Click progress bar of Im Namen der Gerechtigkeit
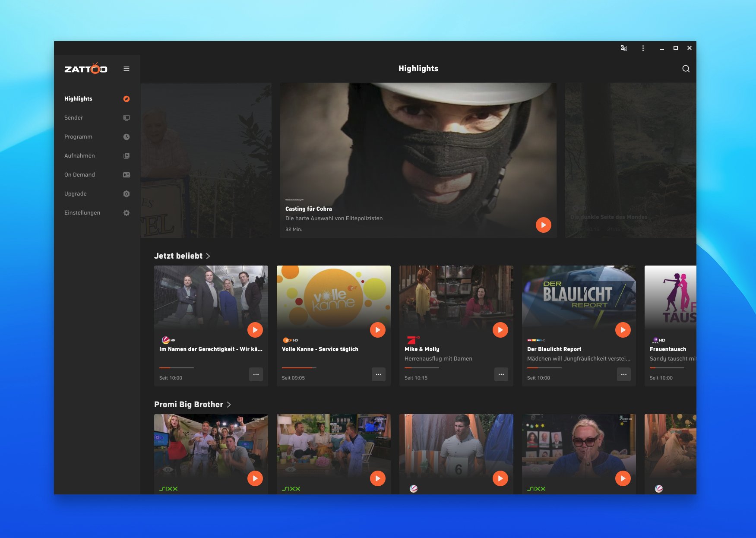The height and width of the screenshot is (538, 756). click(x=177, y=368)
